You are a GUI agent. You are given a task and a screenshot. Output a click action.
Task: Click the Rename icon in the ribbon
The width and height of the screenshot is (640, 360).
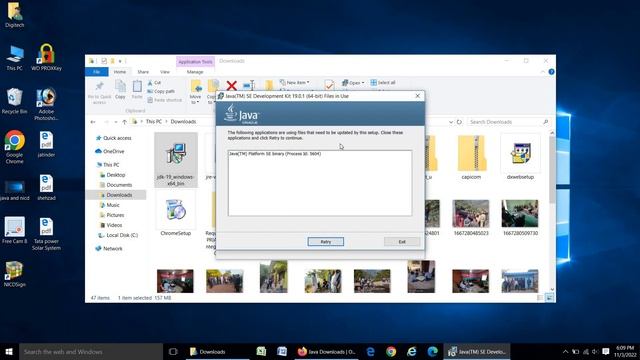[x=249, y=85]
